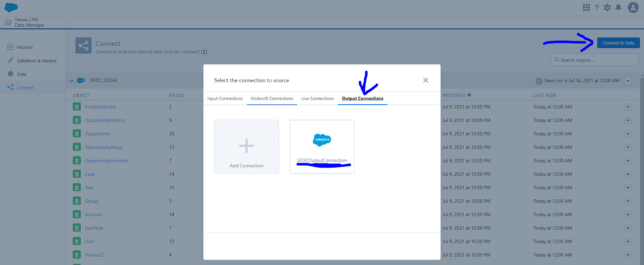This screenshot has height=265, width=644.
Task: Click the FIELDS column header
Action: tap(177, 96)
